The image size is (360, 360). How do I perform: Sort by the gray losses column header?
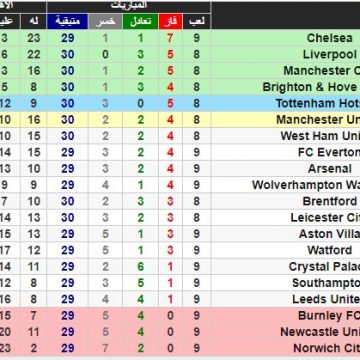tap(105, 22)
